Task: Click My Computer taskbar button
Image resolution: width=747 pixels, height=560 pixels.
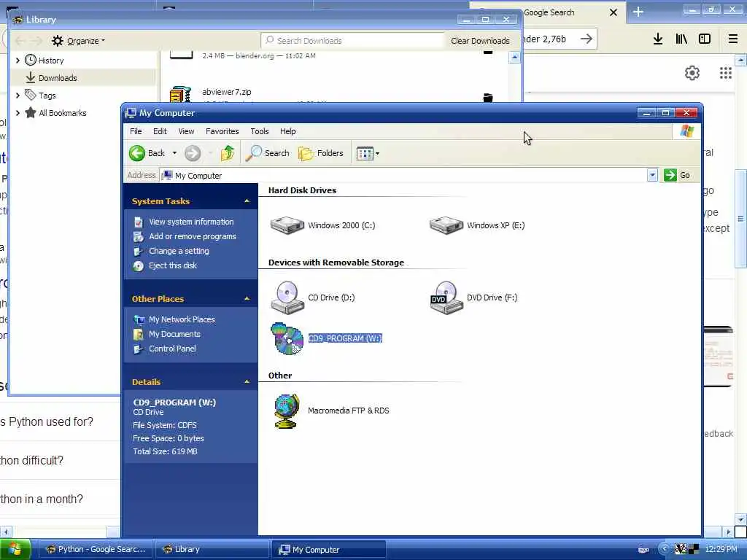Action: tap(328, 550)
